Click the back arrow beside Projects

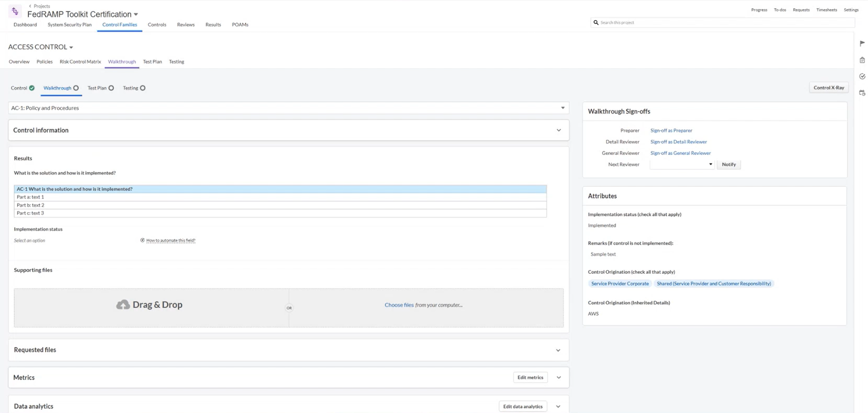coord(30,6)
